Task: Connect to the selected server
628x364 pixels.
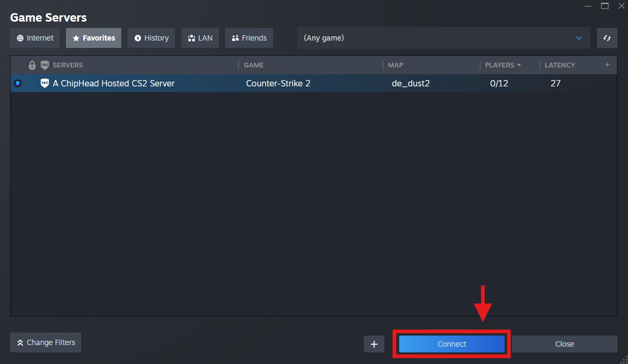Action: click(x=451, y=344)
